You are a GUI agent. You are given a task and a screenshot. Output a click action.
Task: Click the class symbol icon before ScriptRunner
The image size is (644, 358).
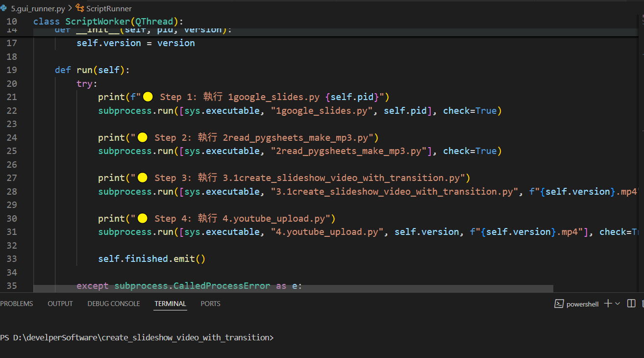click(80, 8)
